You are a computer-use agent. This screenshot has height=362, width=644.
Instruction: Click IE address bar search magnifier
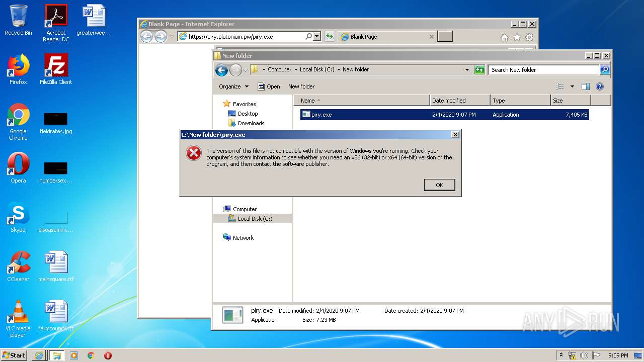point(308,36)
